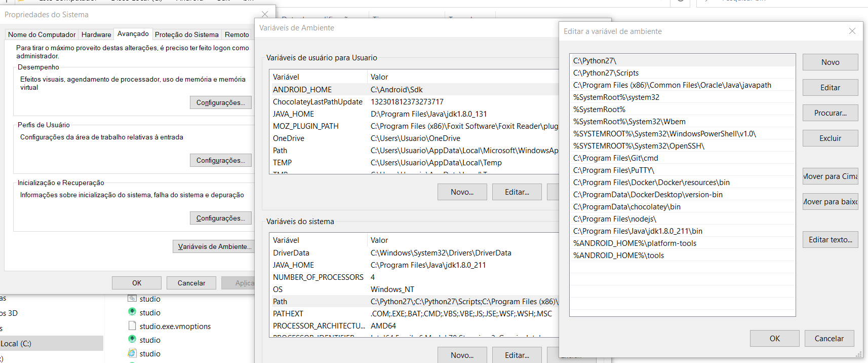Click the Mover para Cima button
Viewport: 868px width, 363px height.
pos(831,176)
